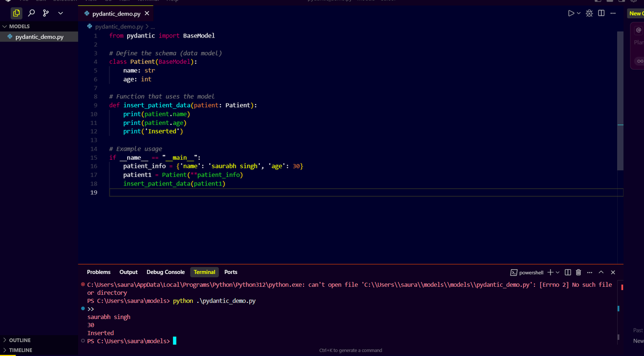Expand the OUTLINE section
Viewport: 644px width, 356px height.
click(x=39, y=340)
